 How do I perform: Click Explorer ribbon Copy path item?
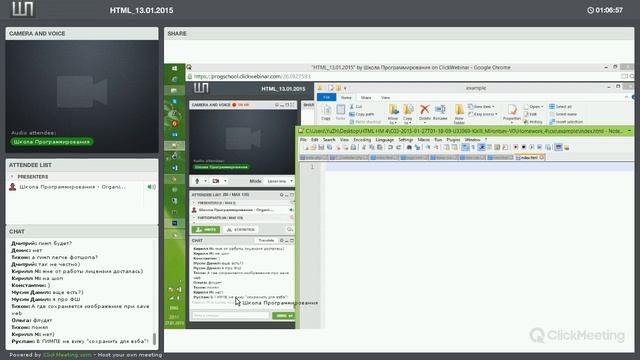[x=362, y=114]
